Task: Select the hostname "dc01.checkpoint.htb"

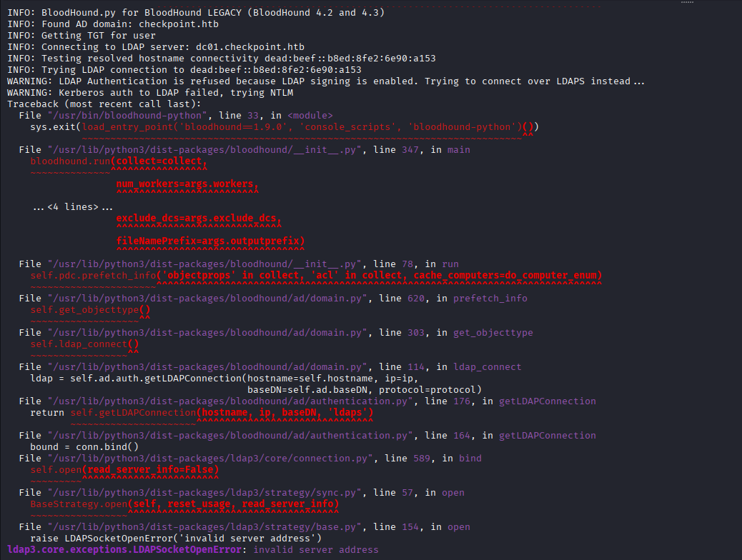Action: point(250,47)
